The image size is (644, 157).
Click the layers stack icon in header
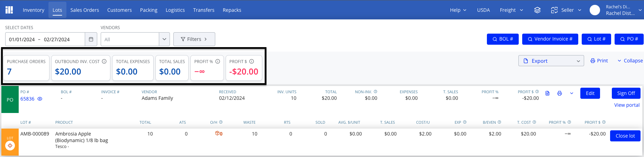(537, 10)
